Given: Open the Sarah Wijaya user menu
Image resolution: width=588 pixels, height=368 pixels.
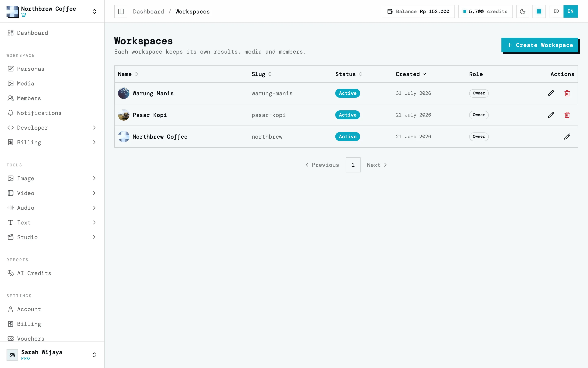Looking at the screenshot, I should pos(52,355).
